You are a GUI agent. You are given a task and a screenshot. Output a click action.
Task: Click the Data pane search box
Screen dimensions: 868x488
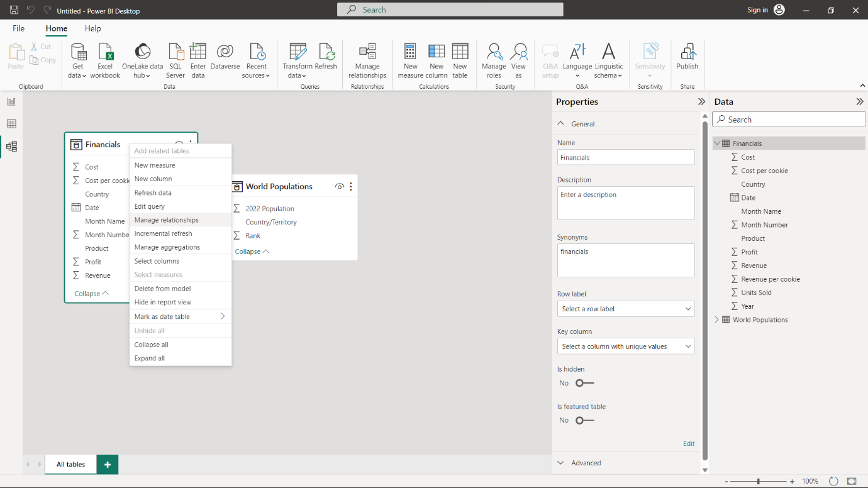[789, 119]
